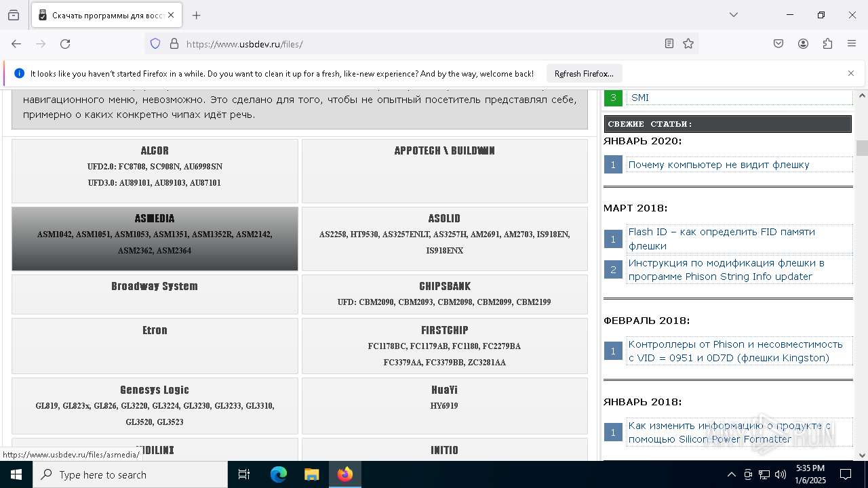Click the scrollbar down arrow
The width and height of the screenshot is (868, 488).
tap(862, 455)
